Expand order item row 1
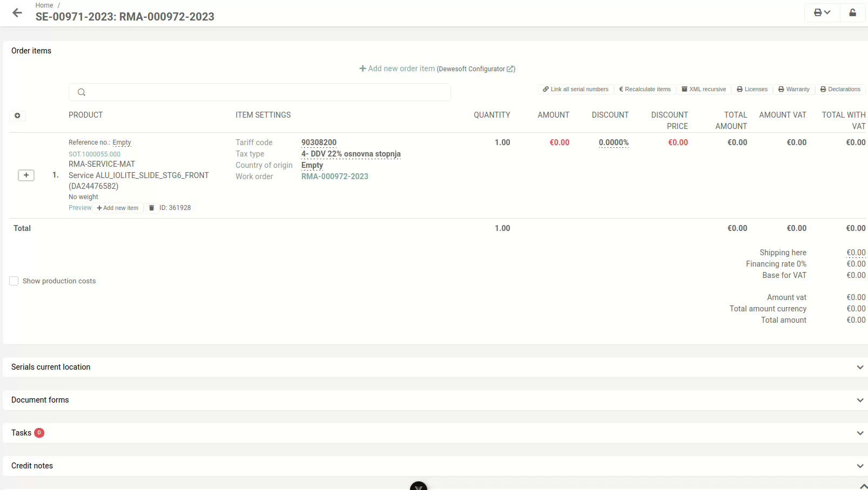868x490 pixels. (26, 175)
